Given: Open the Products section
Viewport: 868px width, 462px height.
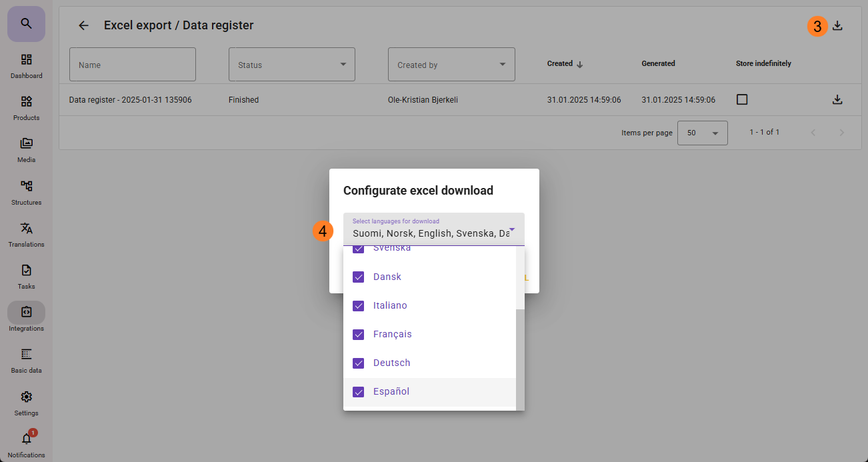Looking at the screenshot, I should 26,107.
